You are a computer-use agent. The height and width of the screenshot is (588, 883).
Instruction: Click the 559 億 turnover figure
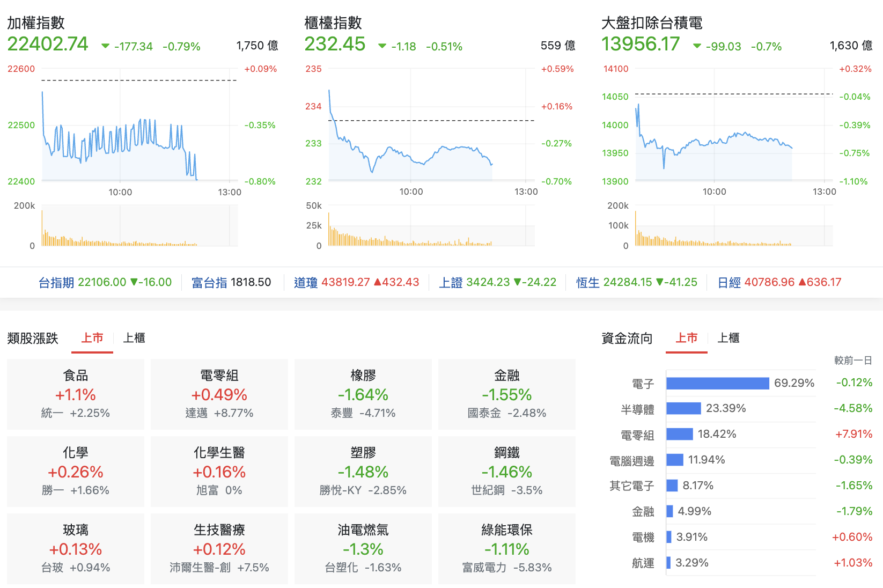click(x=558, y=46)
